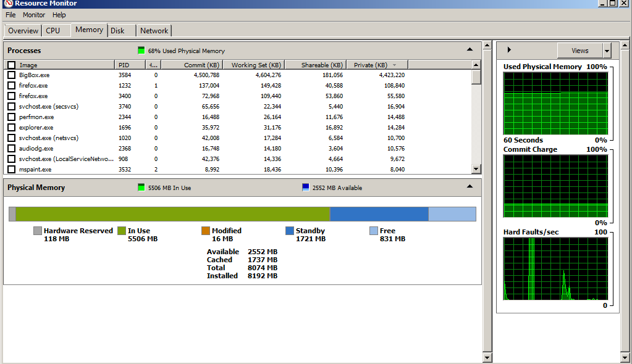Switch to the Overview tab
The width and height of the screenshot is (632, 364).
point(23,31)
